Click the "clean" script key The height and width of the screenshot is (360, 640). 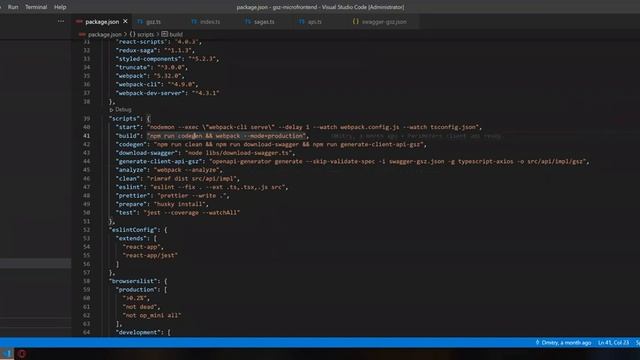[x=128, y=178]
